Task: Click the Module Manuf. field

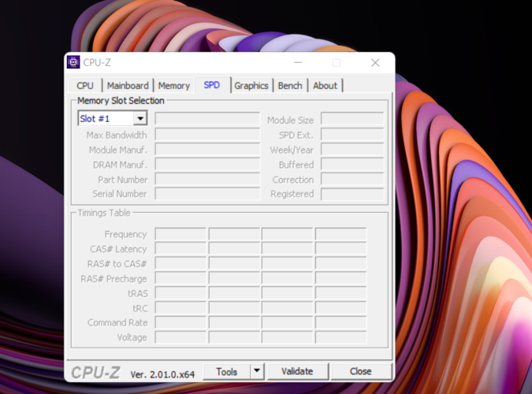Action: [207, 149]
